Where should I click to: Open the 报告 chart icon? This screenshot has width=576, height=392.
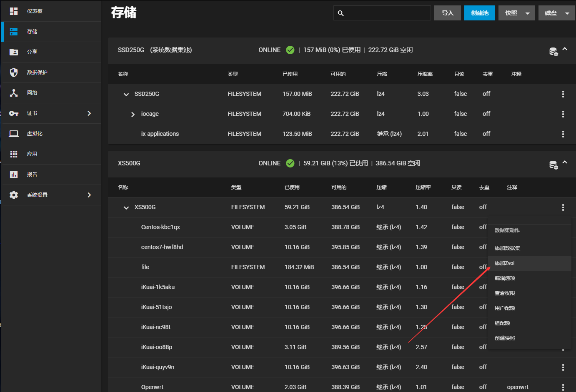pyautogui.click(x=14, y=175)
